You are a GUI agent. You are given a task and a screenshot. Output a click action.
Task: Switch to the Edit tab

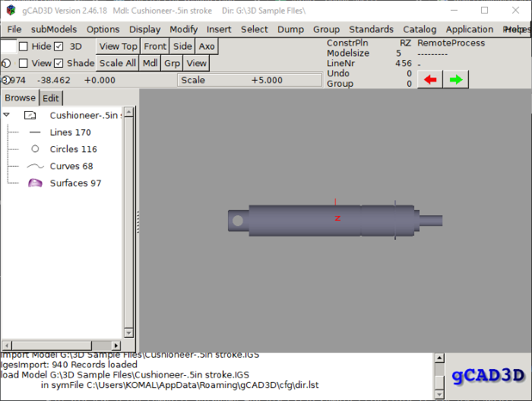click(x=51, y=98)
